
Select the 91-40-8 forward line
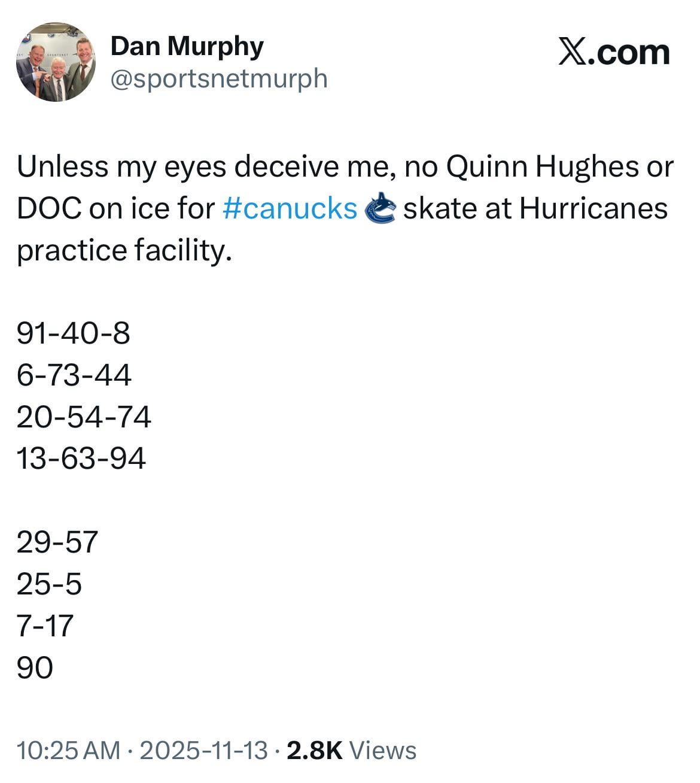point(73,333)
